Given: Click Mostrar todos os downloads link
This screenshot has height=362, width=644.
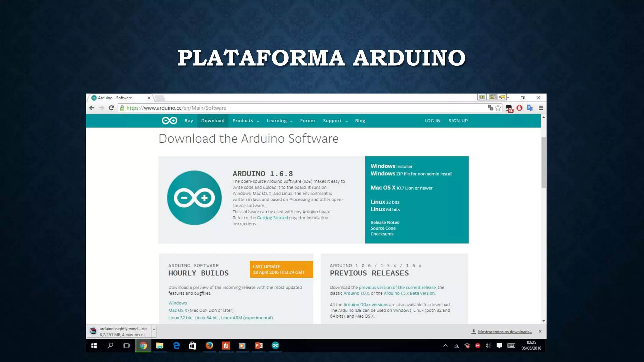Looking at the screenshot, I should 505,332.
